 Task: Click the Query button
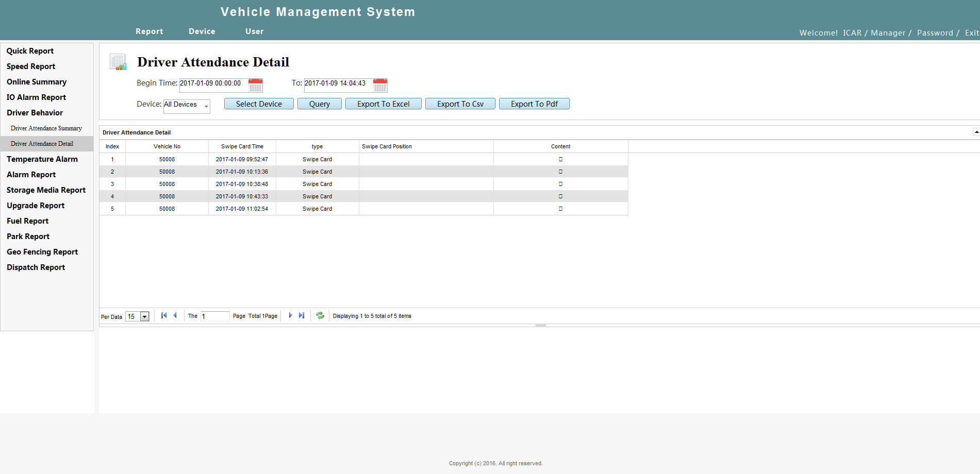tap(320, 104)
